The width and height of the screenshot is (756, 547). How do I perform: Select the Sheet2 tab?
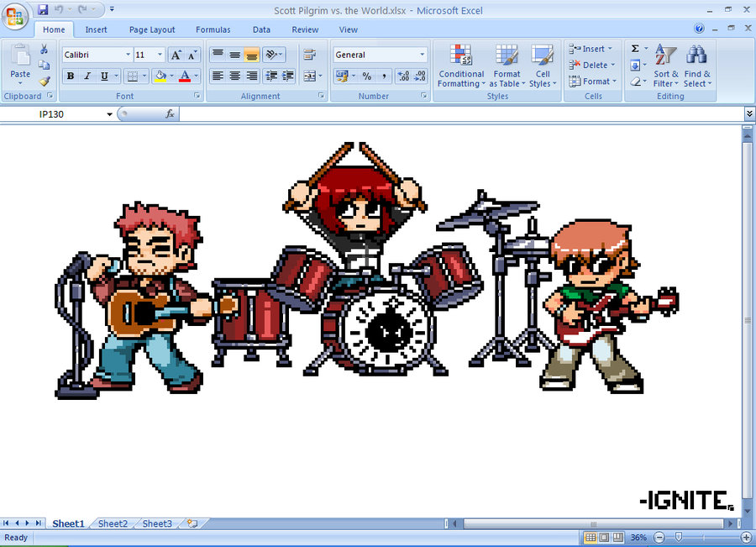[112, 523]
